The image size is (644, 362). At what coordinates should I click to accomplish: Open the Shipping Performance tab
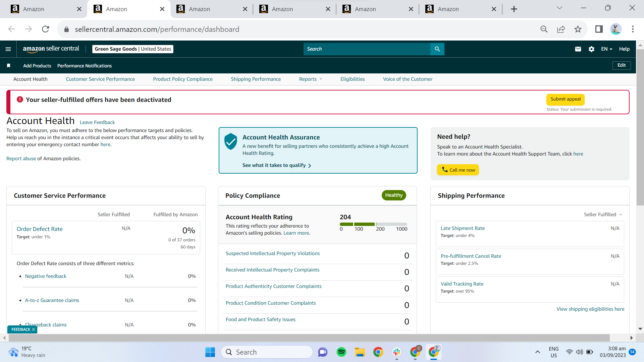coord(256,79)
